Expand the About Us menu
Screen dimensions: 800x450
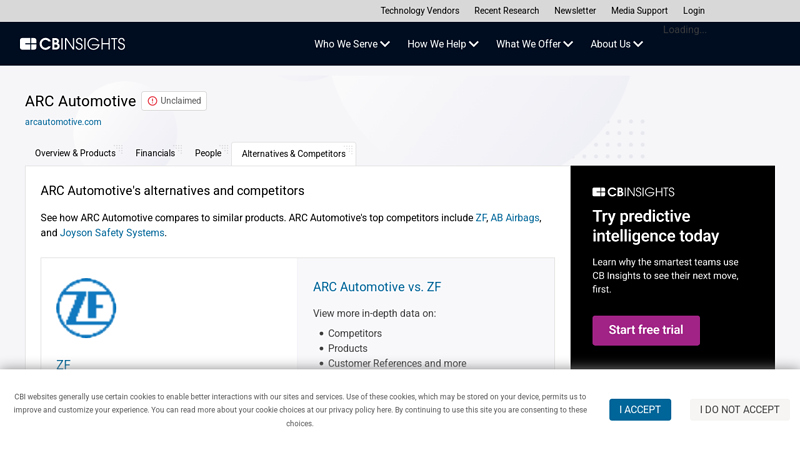click(x=616, y=44)
